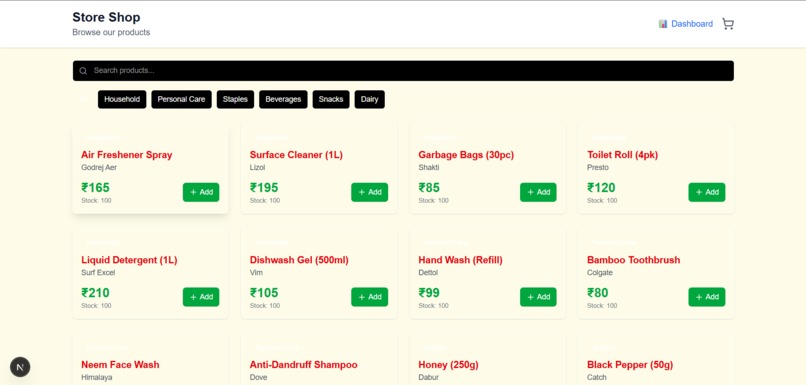The height and width of the screenshot is (385, 806).
Task: Choose the Dairy category filter
Action: [370, 99]
